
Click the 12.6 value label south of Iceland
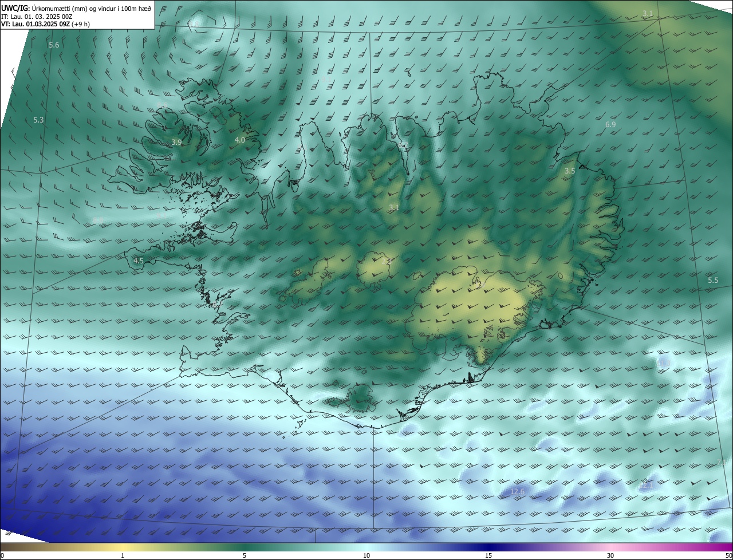(x=517, y=491)
